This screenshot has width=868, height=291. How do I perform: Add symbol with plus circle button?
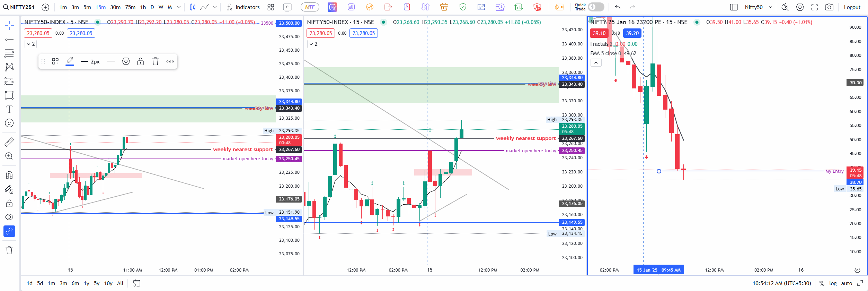tap(45, 7)
